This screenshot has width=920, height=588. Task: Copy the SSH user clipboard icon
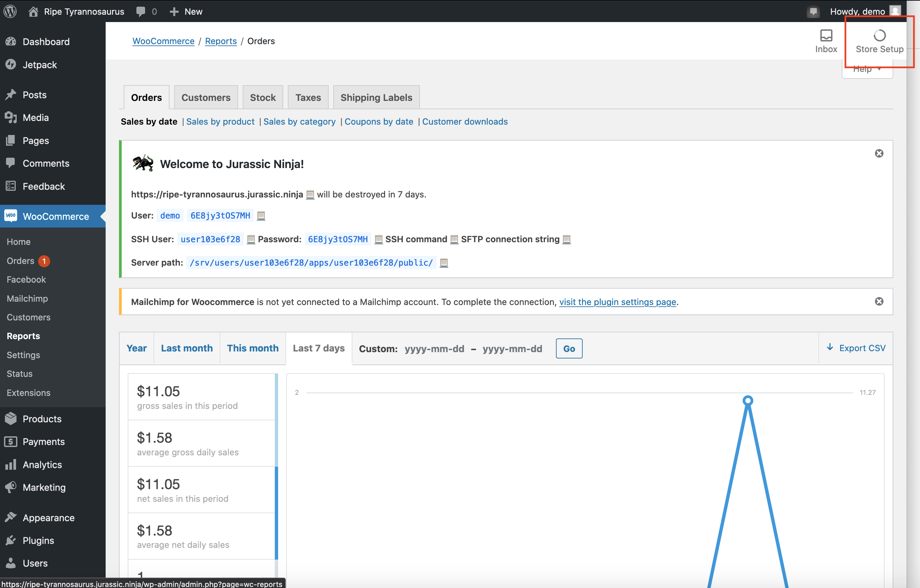pyautogui.click(x=251, y=240)
